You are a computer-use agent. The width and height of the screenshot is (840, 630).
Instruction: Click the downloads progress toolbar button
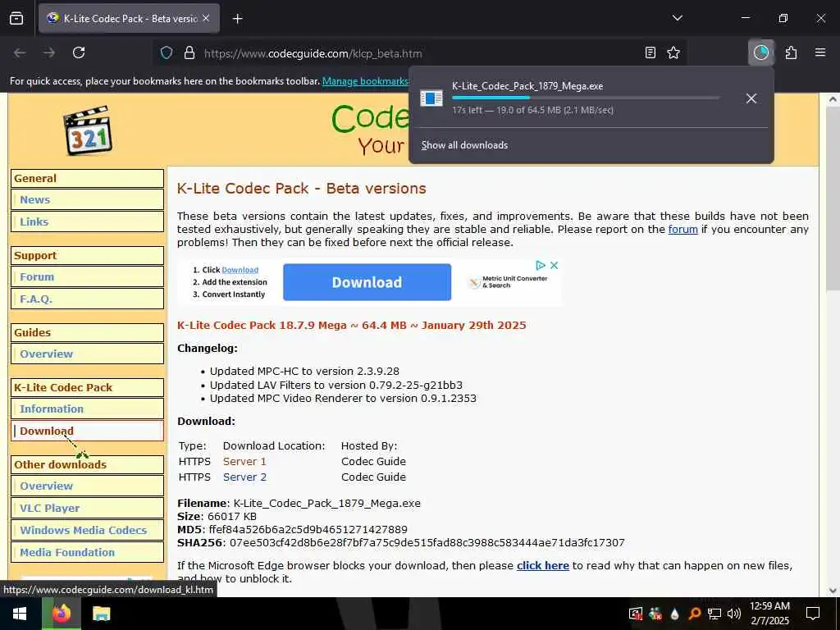tap(760, 52)
